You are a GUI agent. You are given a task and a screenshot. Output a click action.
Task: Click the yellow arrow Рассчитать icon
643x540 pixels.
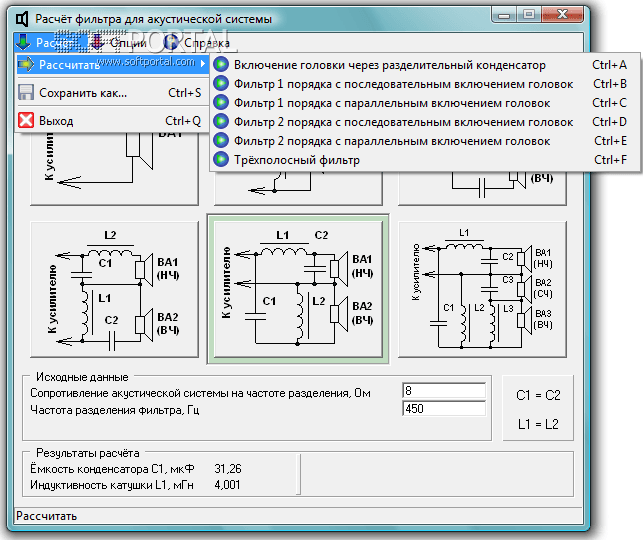pyautogui.click(x=26, y=64)
